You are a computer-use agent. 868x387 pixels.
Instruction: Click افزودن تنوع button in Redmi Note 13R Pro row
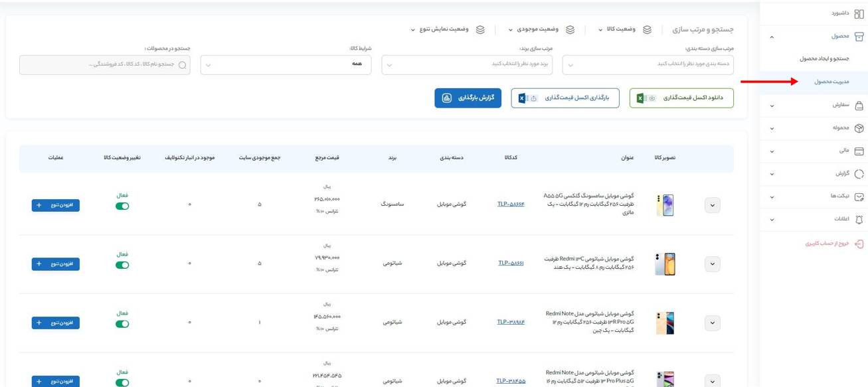point(56,323)
